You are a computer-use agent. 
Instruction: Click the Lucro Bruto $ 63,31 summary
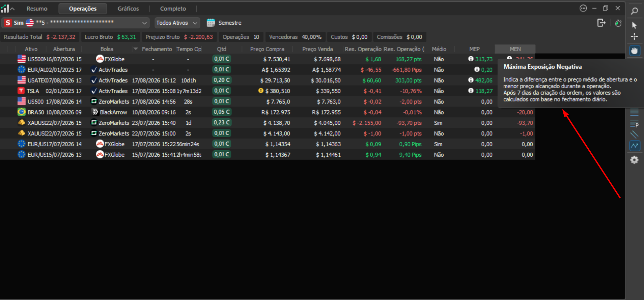110,37
